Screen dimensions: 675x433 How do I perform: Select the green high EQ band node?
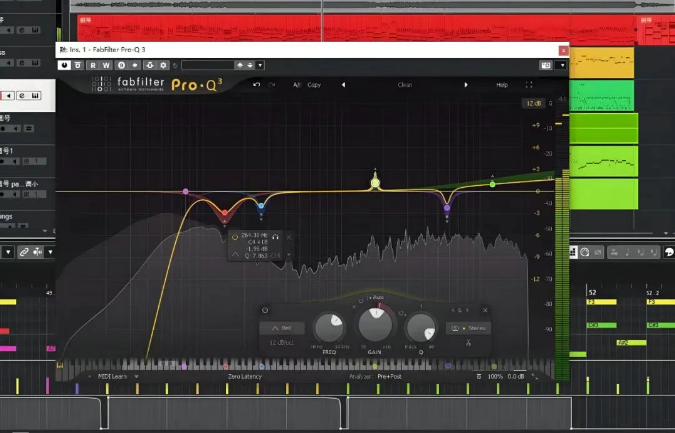492,184
